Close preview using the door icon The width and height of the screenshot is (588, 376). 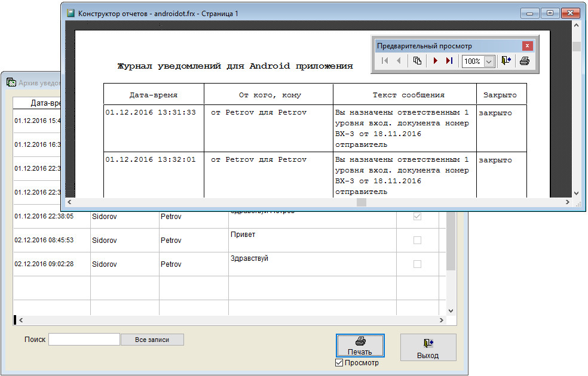pos(506,61)
